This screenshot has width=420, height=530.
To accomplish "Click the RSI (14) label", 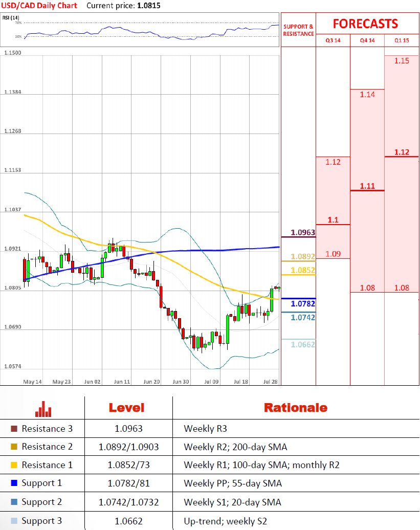I will tap(11, 17).
